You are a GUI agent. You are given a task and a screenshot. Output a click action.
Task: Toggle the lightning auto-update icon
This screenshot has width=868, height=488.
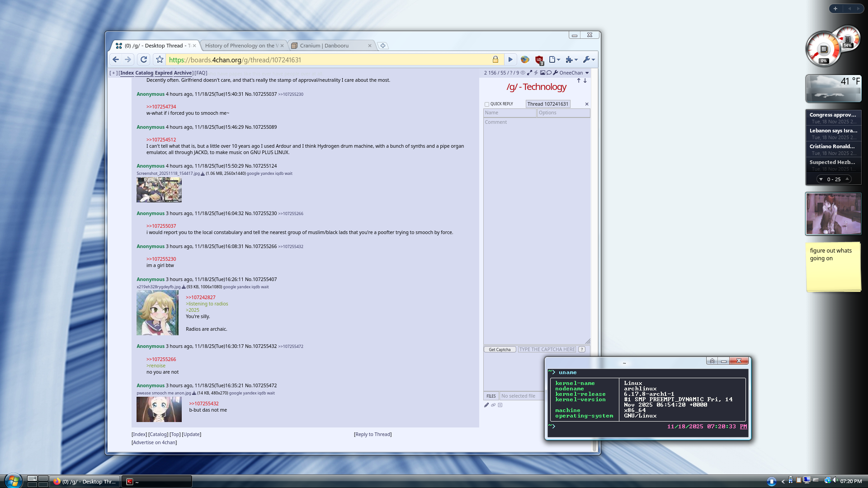(536, 73)
